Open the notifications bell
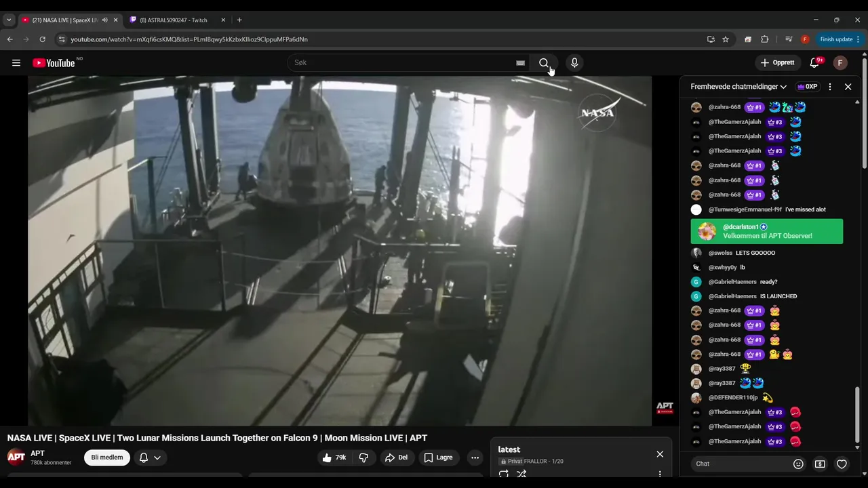Viewport: 868px width, 488px height. [815, 63]
